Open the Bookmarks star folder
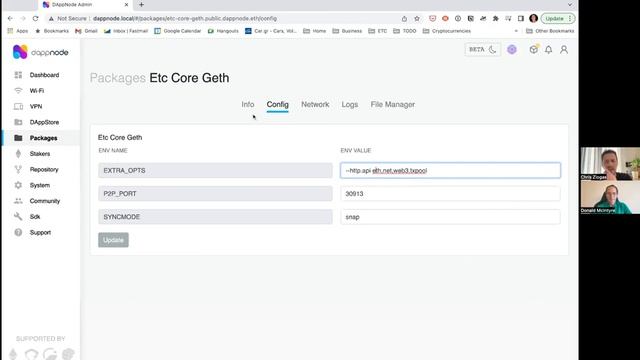 52,31
